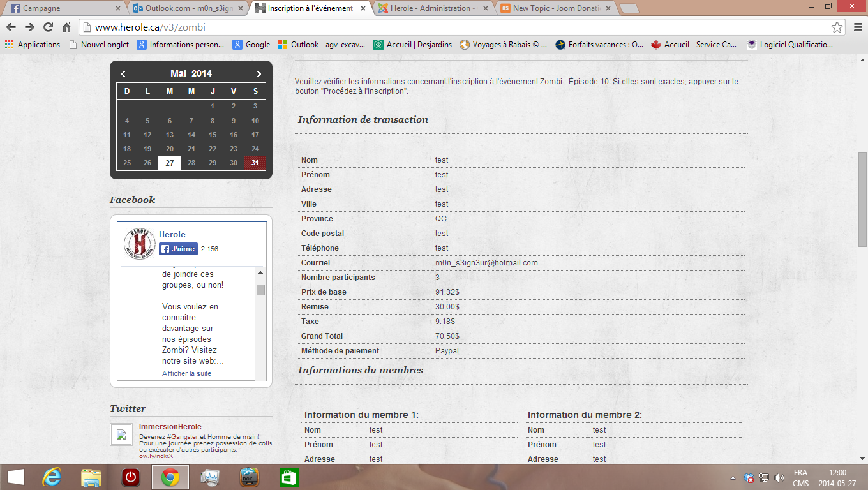
Task: Open the Applications bookmarks shortcut
Action: click(x=33, y=45)
